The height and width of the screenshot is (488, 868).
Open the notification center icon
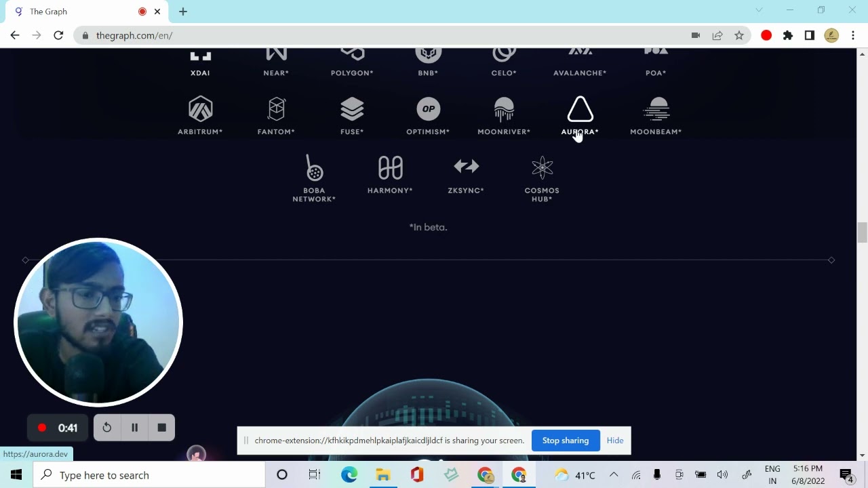846,475
